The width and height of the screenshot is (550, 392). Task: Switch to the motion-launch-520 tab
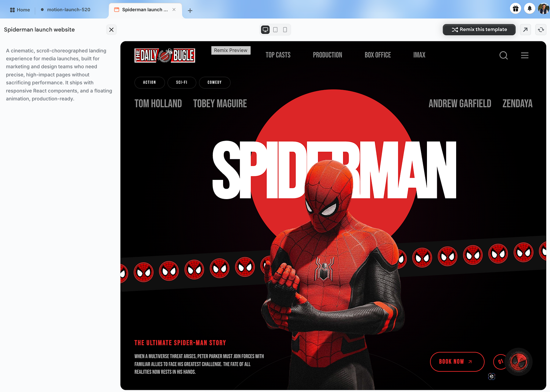65,10
